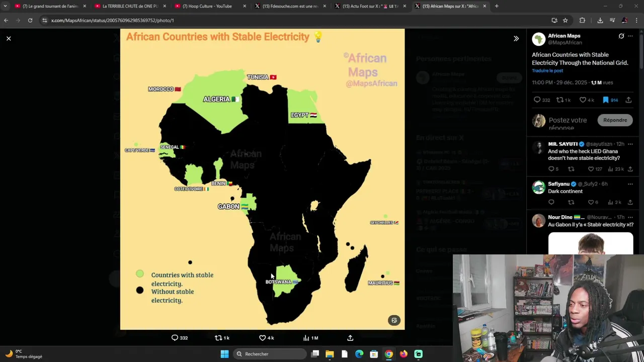Collapse the side panel with the double-chevron icon
The width and height of the screenshot is (644, 362).
516,38
